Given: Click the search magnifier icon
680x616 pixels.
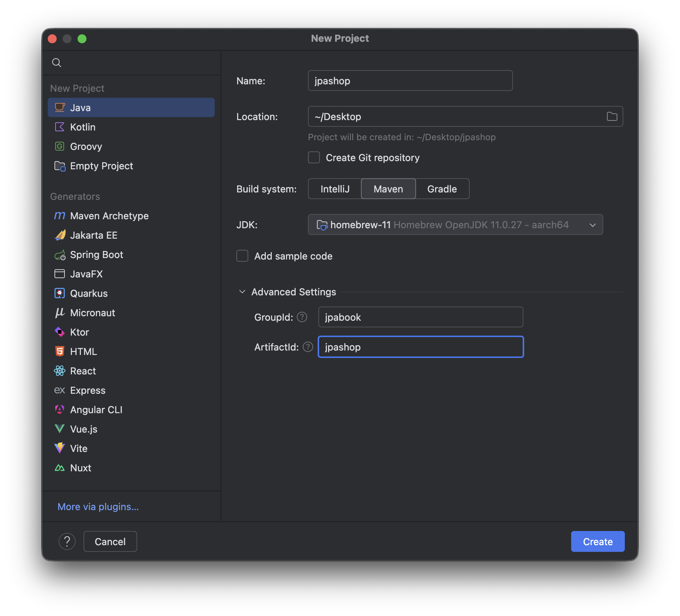Looking at the screenshot, I should click(57, 63).
